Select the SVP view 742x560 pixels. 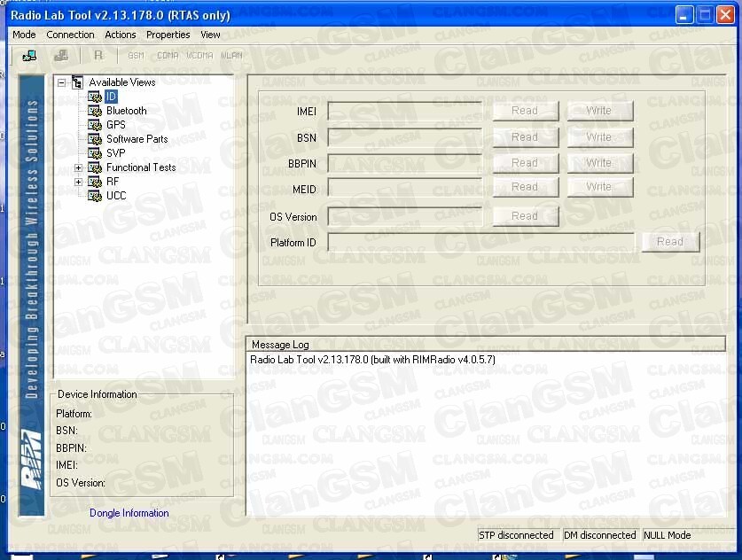tap(116, 153)
